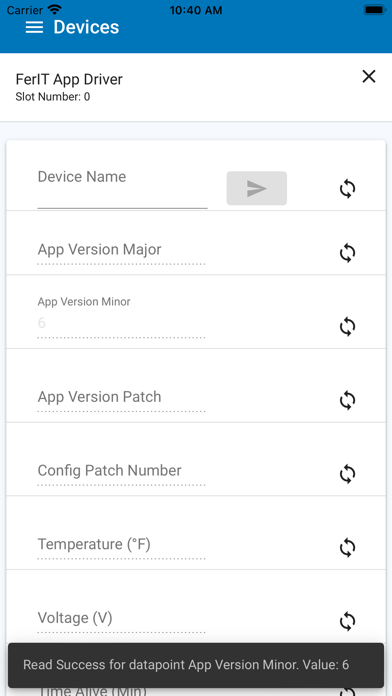The height and width of the screenshot is (696, 392).
Task: Tap the Read Success notification toast
Action: click(x=196, y=665)
